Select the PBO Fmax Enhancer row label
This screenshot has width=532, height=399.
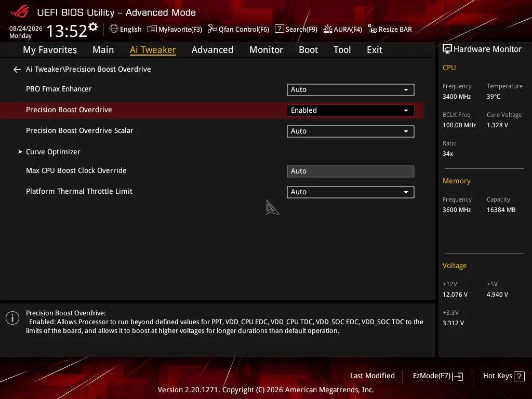pos(59,89)
